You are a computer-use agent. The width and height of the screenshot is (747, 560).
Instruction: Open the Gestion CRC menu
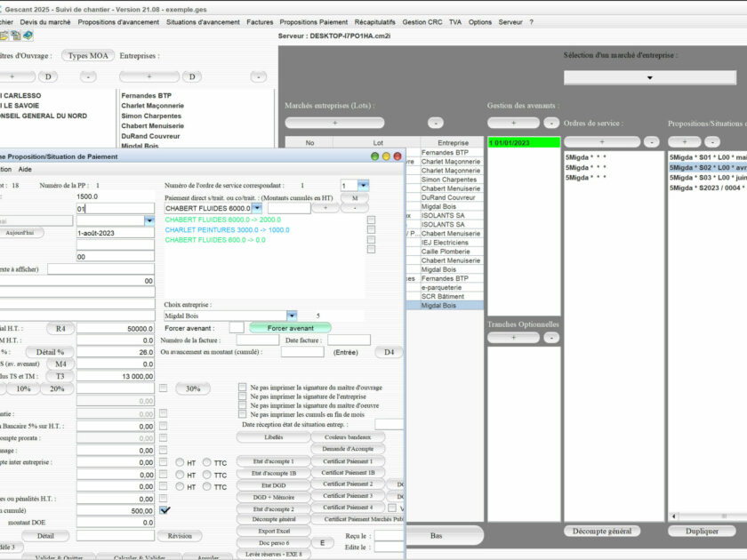tap(422, 22)
